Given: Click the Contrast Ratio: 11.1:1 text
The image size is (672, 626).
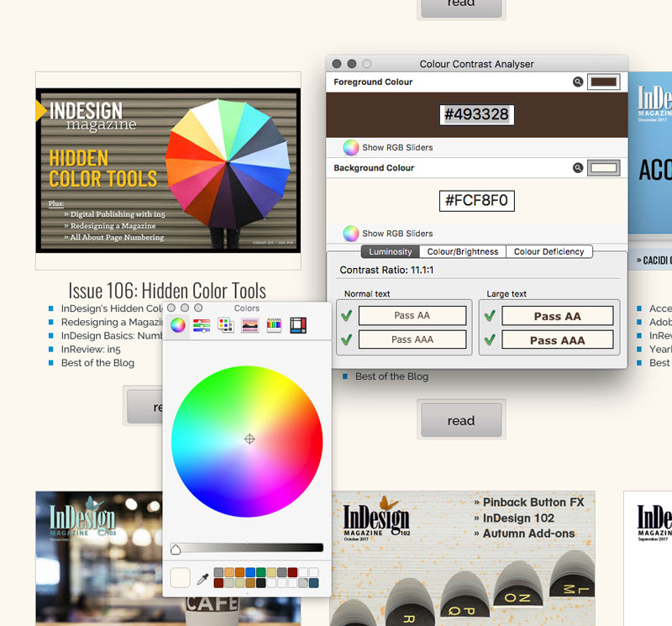Looking at the screenshot, I should pyautogui.click(x=386, y=270).
